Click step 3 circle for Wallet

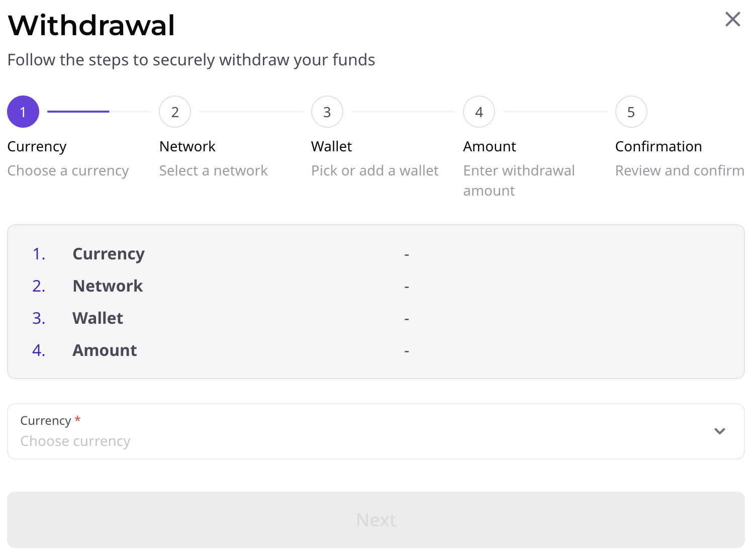(x=327, y=112)
